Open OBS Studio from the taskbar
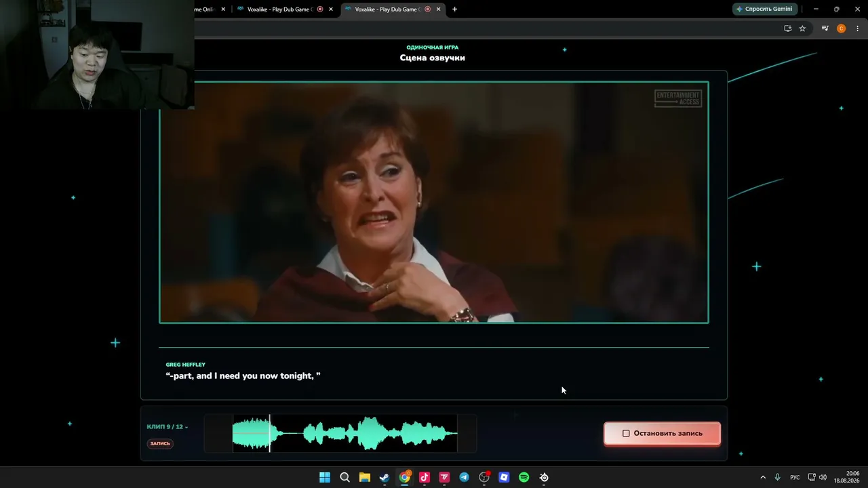The width and height of the screenshot is (868, 488). click(484, 477)
